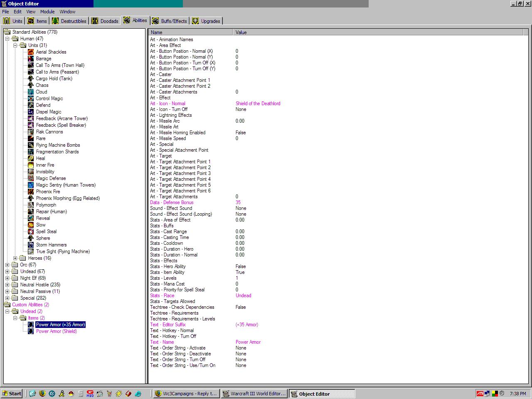Image resolution: width=532 pixels, height=399 pixels.
Task: Collapse the Units (31) folder
Action: 15,45
